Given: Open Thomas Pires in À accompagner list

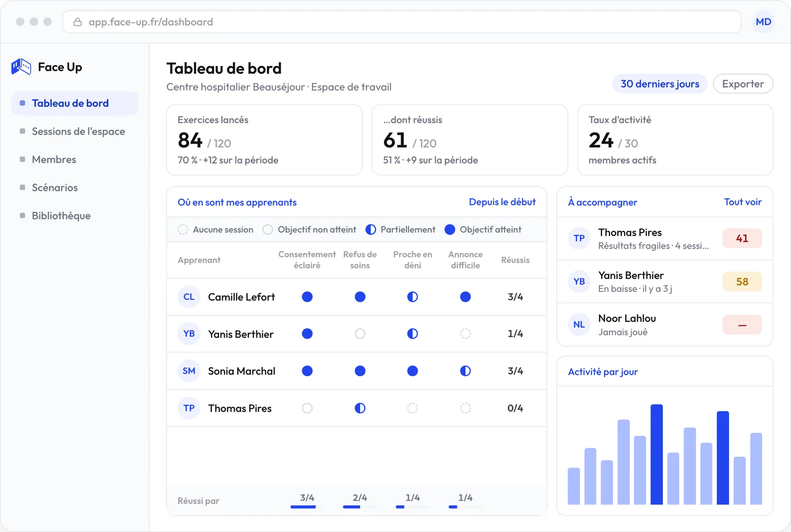Looking at the screenshot, I should coord(665,239).
